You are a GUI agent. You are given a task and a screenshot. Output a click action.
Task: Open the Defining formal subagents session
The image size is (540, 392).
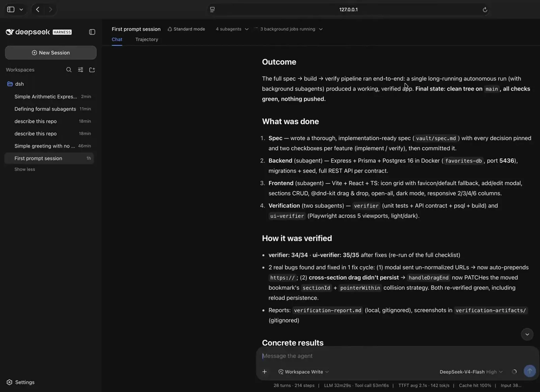pyautogui.click(x=49, y=109)
